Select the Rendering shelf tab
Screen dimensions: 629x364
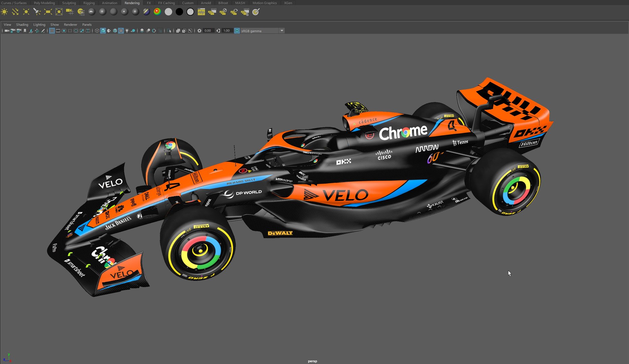point(132,3)
